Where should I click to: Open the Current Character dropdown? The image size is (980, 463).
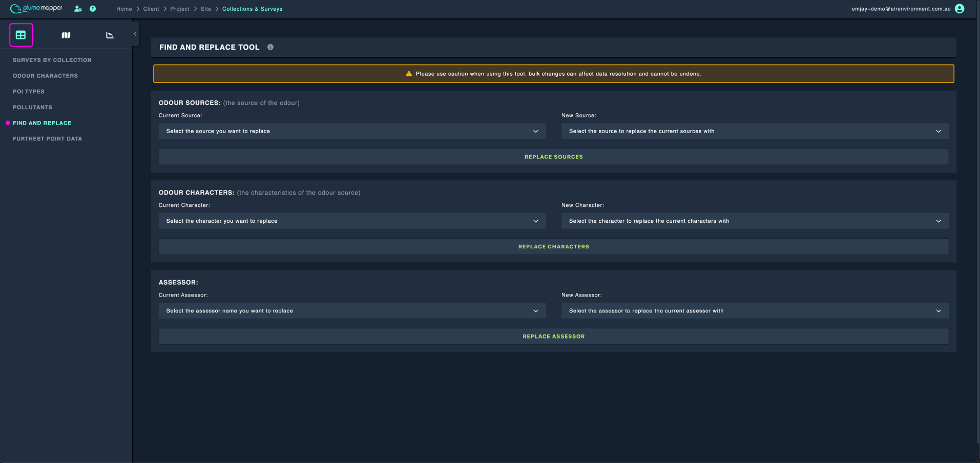pos(352,221)
